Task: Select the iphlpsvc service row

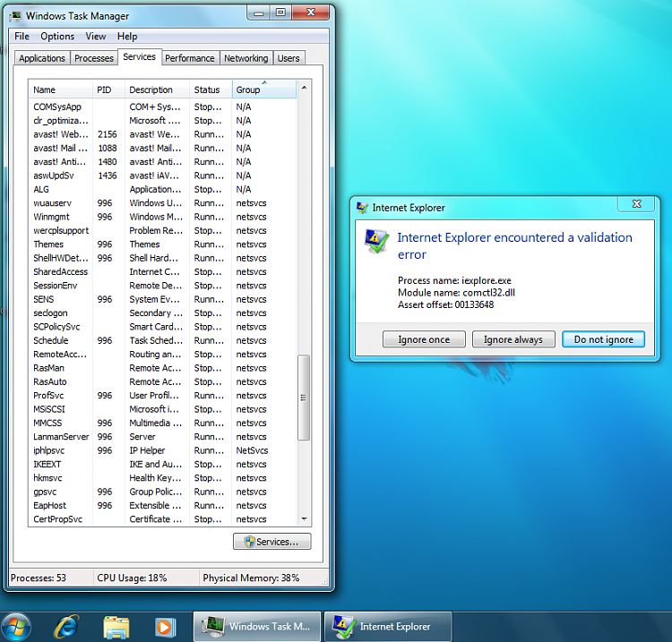Action: 163,450
